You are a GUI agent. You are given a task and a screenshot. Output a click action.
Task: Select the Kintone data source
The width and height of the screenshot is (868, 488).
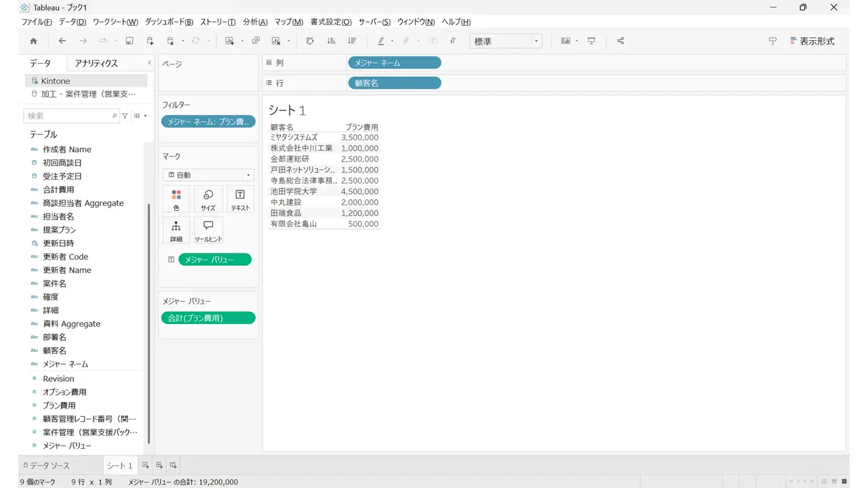click(87, 81)
